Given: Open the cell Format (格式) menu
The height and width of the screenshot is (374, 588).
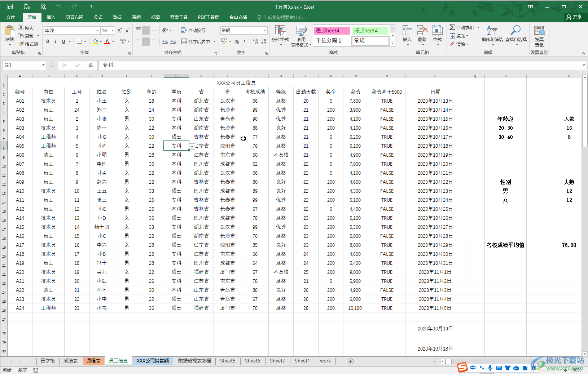Looking at the screenshot, I should (437, 35).
